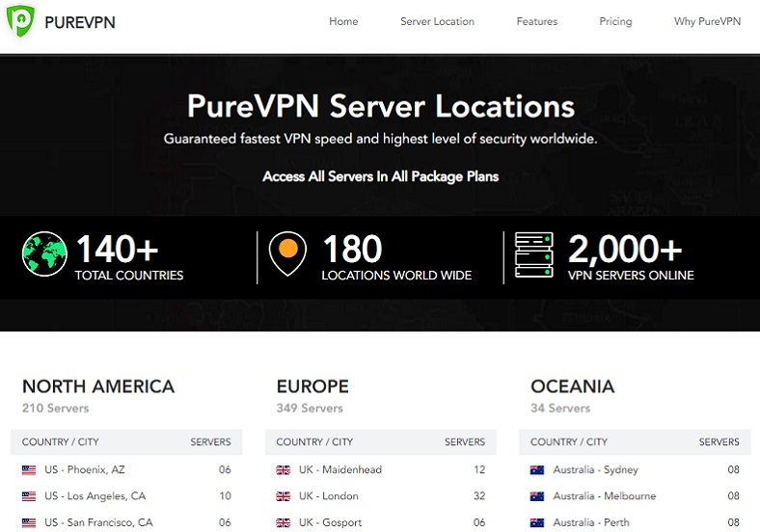
Task: Click US flag next to San Francisco, CA
Action: (x=29, y=522)
